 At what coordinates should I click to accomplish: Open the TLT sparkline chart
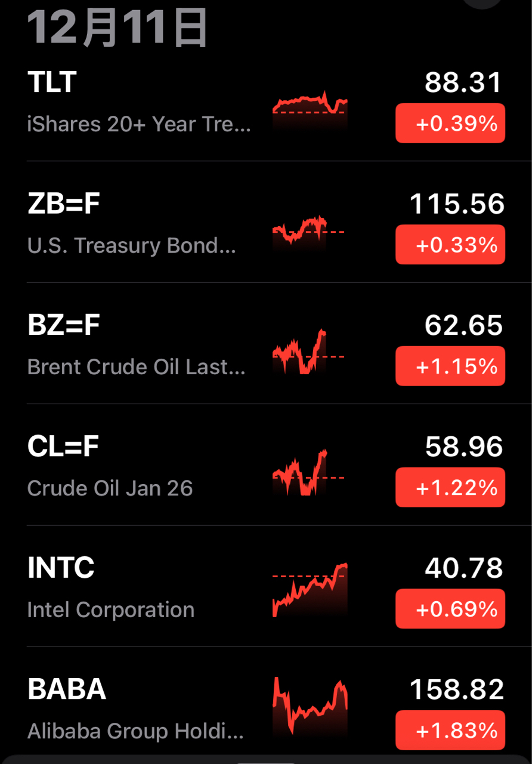310,107
